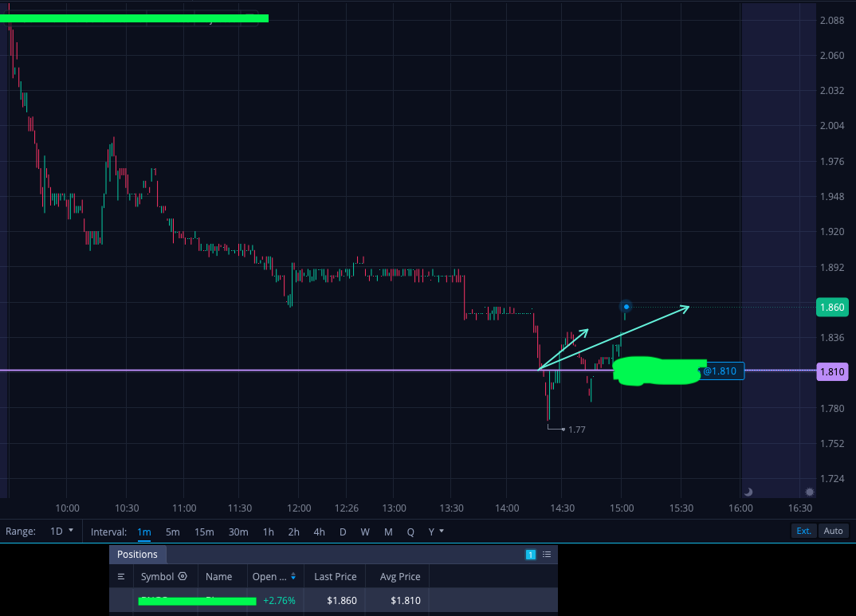Click the purple 1.810 price line label

(x=833, y=371)
